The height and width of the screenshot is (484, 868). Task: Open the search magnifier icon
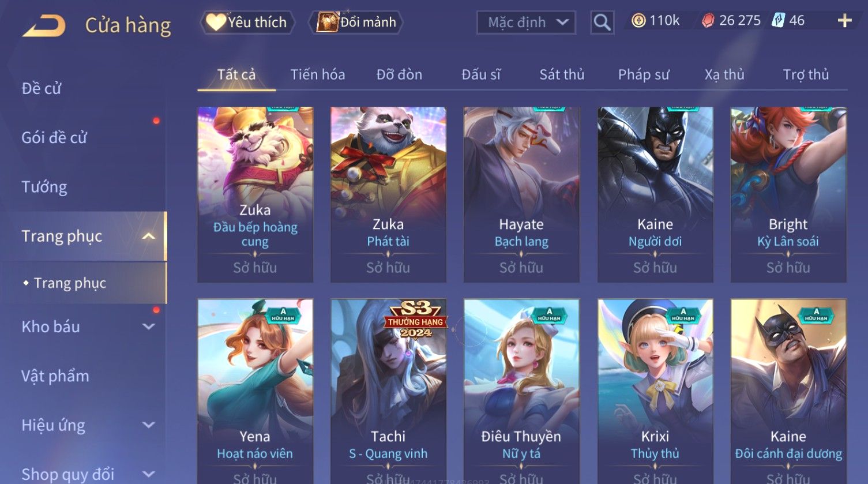602,22
